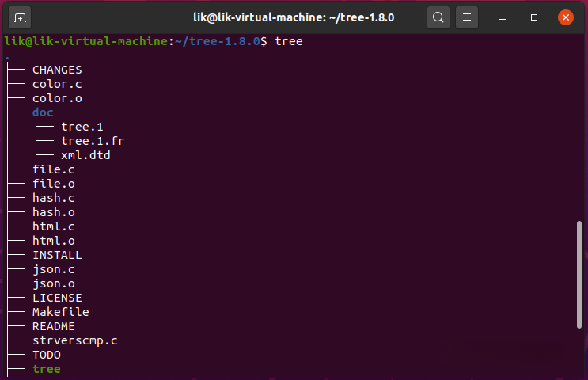Click the strverscmp.c file name
The image size is (588, 380).
tap(74, 340)
